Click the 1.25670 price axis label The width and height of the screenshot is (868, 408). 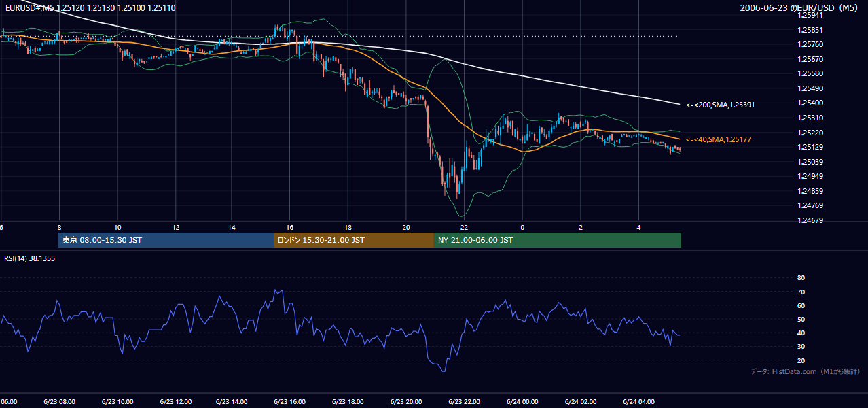pos(810,59)
